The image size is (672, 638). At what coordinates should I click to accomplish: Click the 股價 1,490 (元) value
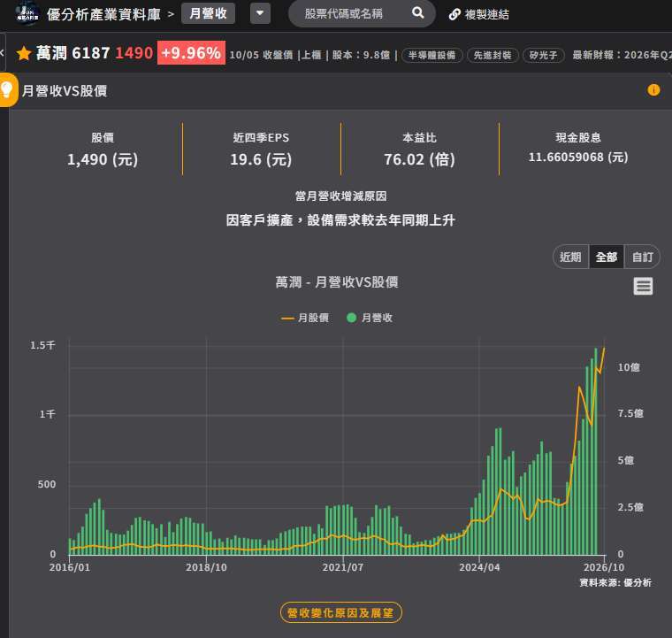point(103,159)
